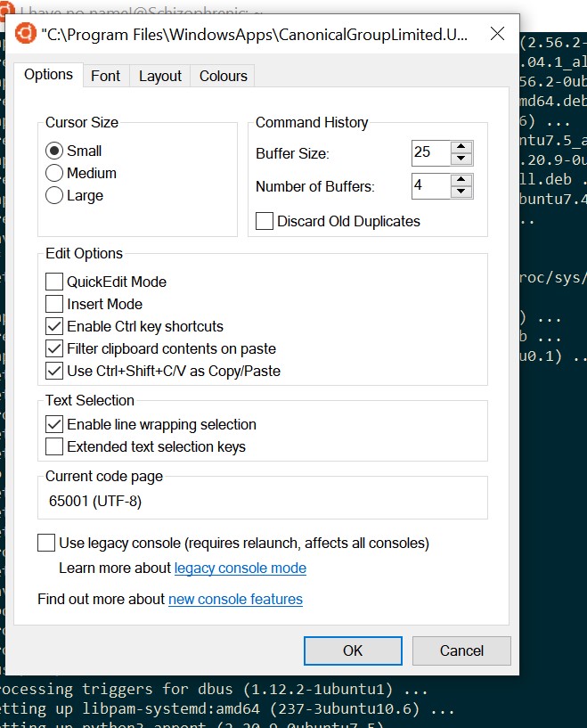587x728 pixels.
Task: Click the OK button
Action: (x=353, y=650)
